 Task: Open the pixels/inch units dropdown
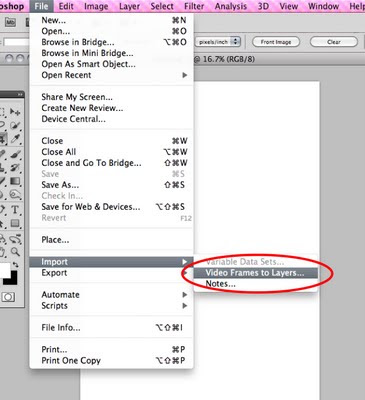218,42
